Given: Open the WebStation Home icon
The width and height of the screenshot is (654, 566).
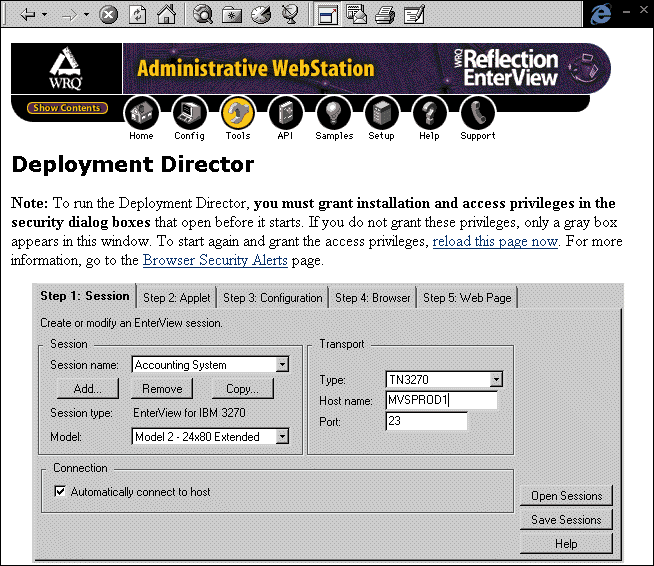Looking at the screenshot, I should coord(141,113).
